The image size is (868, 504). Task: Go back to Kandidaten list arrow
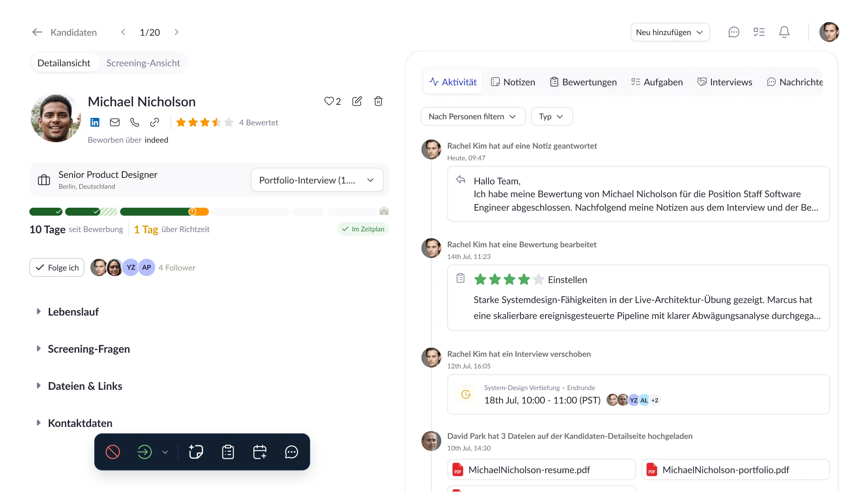[x=37, y=32]
